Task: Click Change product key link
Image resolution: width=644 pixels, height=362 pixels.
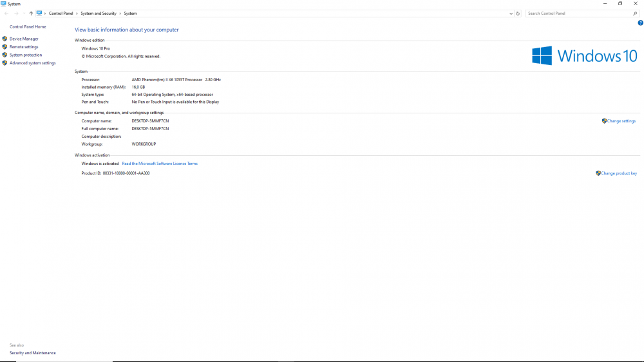Action: coord(619,173)
